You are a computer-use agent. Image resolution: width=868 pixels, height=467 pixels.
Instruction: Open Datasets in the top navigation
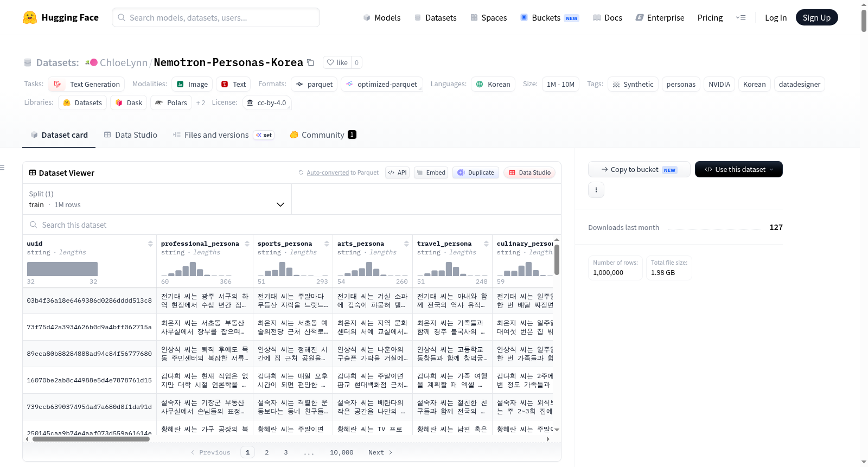(x=436, y=17)
